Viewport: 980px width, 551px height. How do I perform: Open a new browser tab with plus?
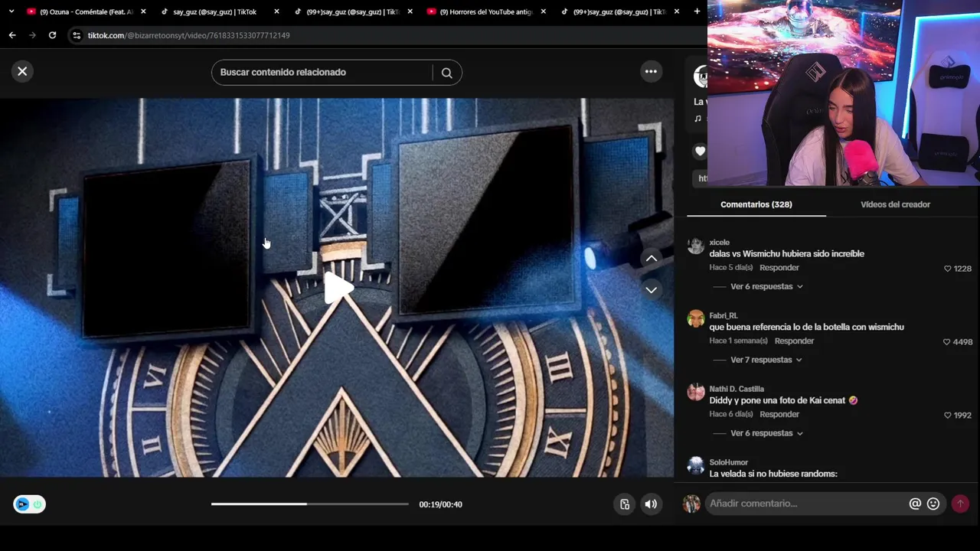(697, 11)
